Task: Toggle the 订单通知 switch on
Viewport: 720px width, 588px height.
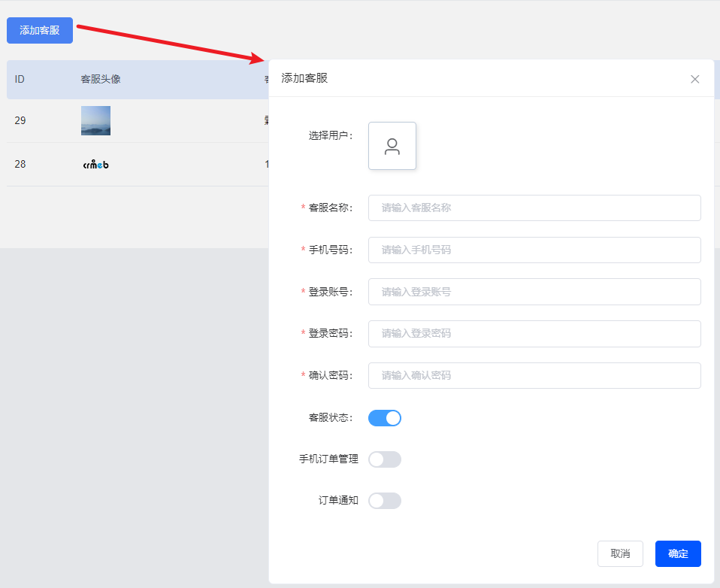Action: 385,501
